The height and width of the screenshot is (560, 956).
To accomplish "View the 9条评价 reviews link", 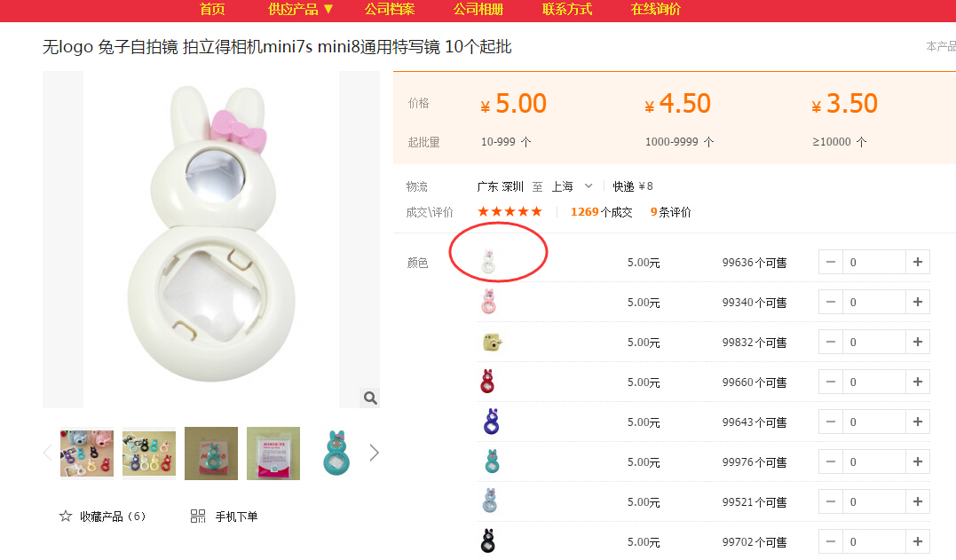I will [671, 212].
